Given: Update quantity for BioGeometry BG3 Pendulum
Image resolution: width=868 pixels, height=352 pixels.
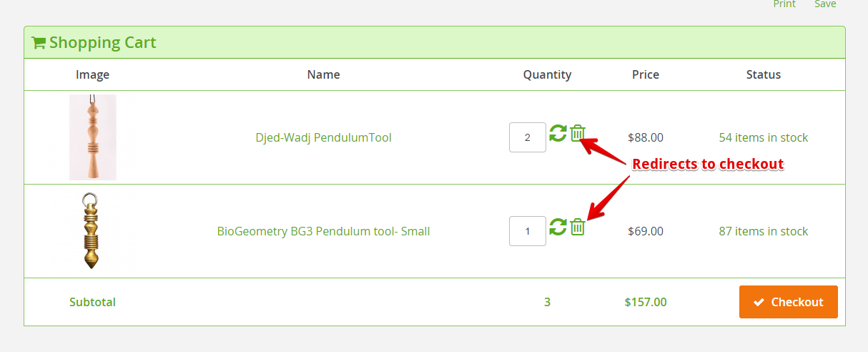Looking at the screenshot, I should 558,227.
